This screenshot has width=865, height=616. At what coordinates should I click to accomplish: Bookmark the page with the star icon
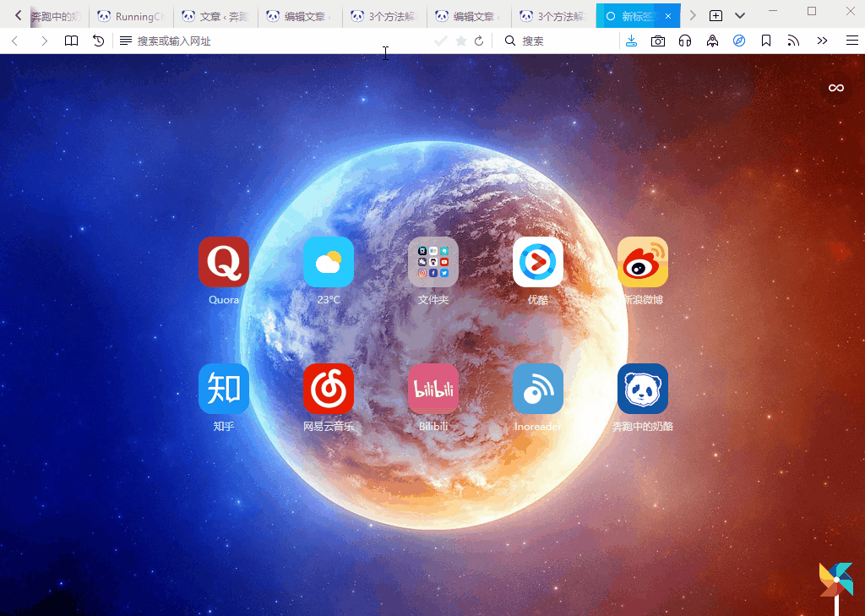[461, 41]
